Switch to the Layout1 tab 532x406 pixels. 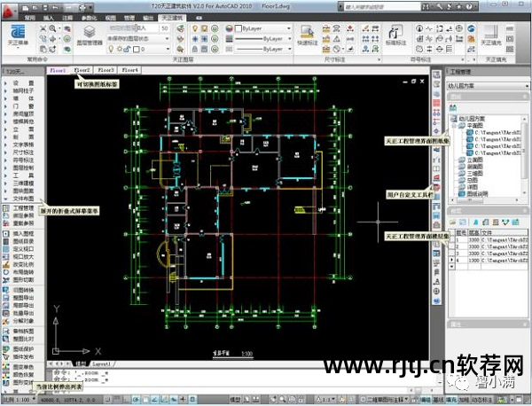102,364
